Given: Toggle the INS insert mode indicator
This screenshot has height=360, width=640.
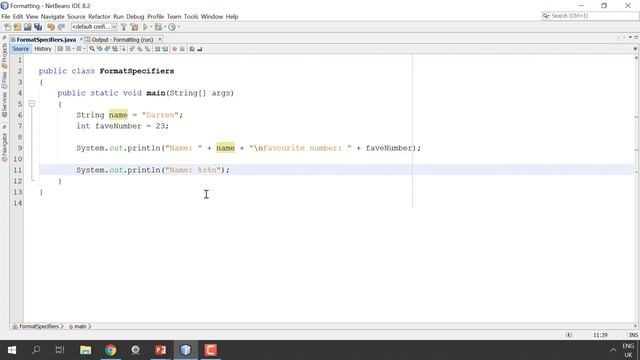Looking at the screenshot, I should 633,335.
